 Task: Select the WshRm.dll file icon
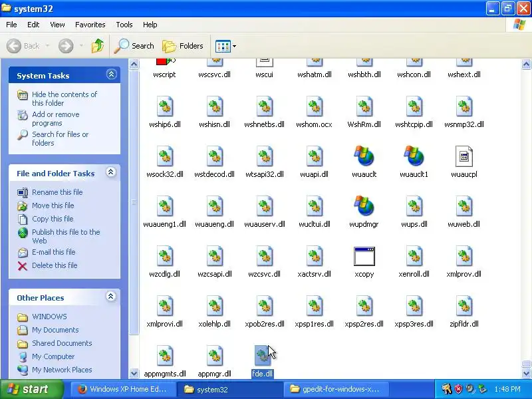[x=364, y=106]
